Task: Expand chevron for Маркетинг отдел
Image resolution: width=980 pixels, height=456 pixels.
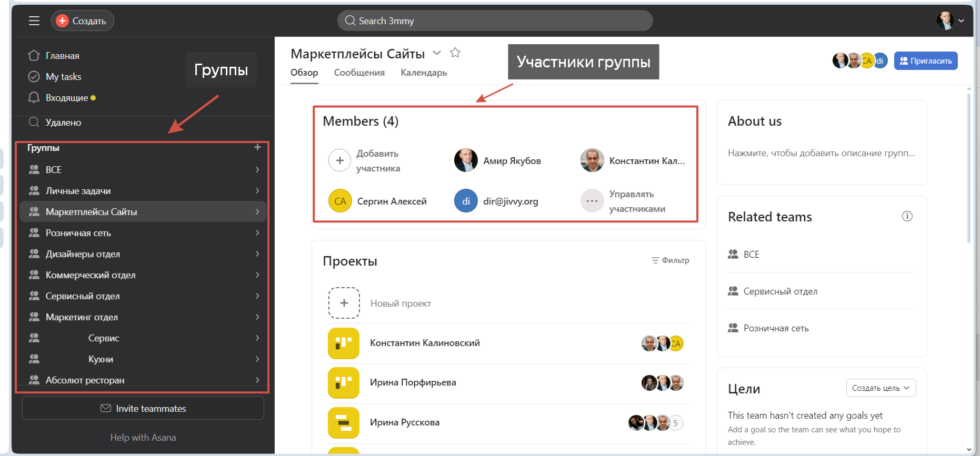Action: (257, 317)
